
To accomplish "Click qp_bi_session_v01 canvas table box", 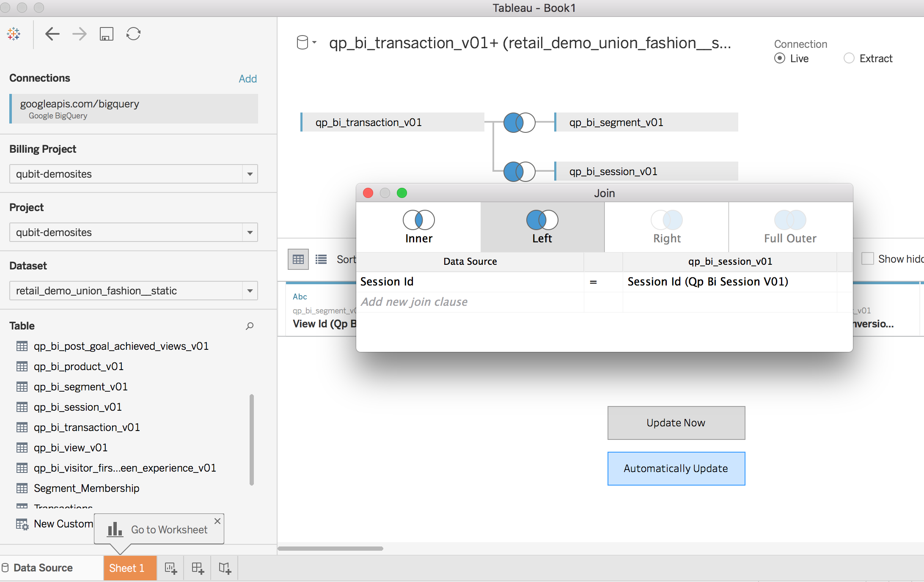I will (646, 171).
